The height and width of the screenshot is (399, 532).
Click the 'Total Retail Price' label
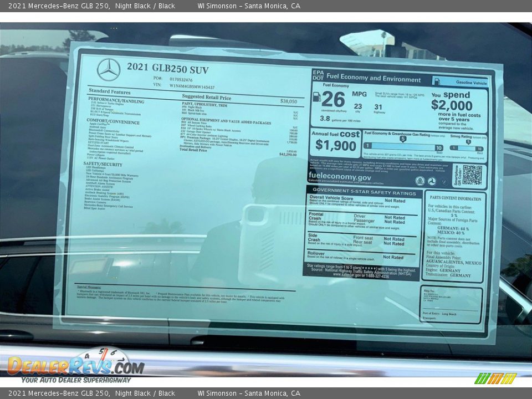tap(193, 150)
